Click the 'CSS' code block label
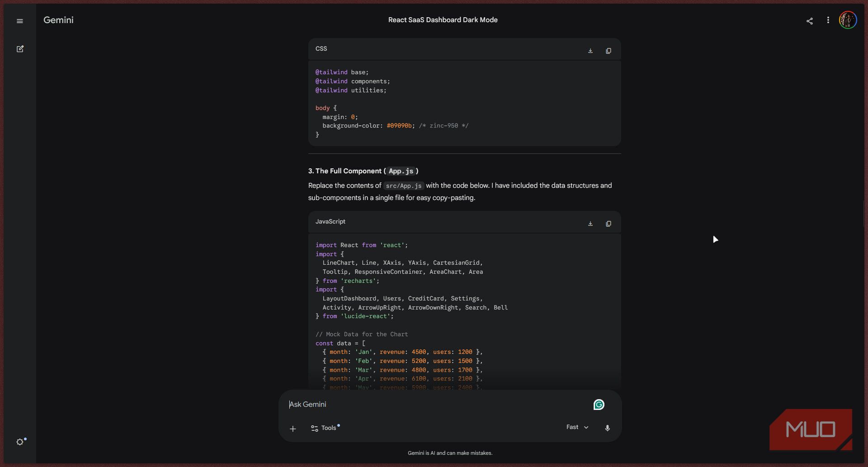This screenshot has height=467, width=868. [321, 48]
